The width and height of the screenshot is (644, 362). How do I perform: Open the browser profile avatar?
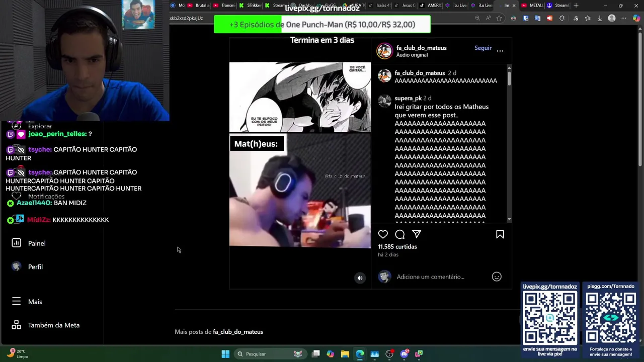612,18
